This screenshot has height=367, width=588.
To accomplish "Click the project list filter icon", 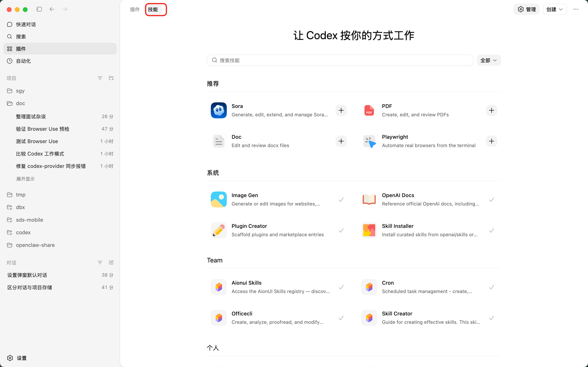I will click(x=100, y=78).
